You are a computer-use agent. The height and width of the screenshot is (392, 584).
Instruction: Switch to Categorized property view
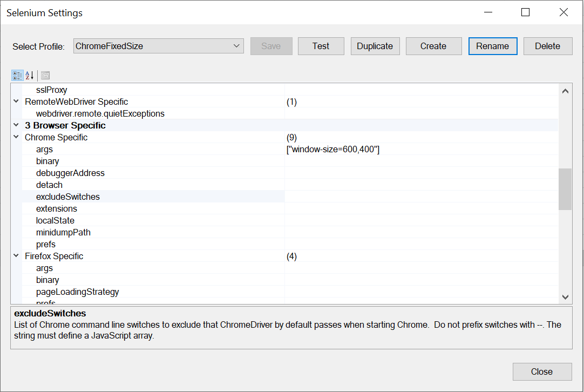17,75
